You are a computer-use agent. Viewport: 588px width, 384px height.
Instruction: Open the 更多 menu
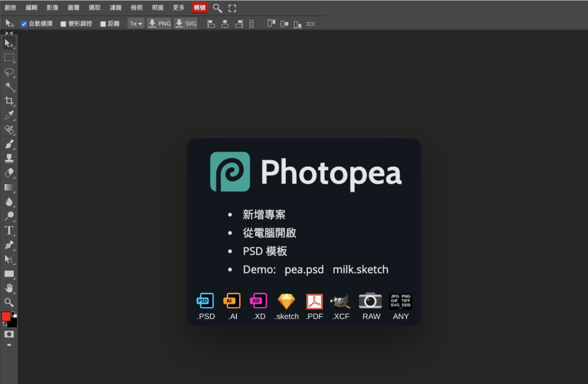tap(179, 7)
